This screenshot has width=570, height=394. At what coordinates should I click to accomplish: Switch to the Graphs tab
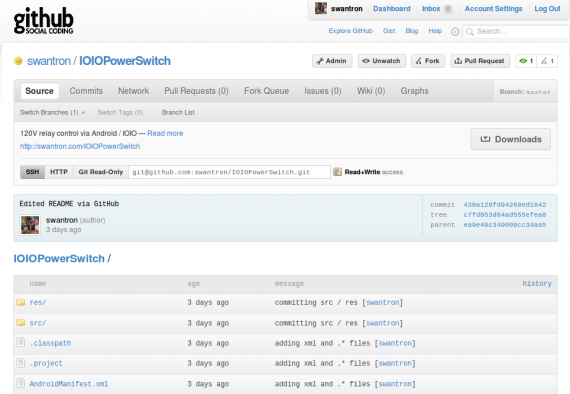414,91
